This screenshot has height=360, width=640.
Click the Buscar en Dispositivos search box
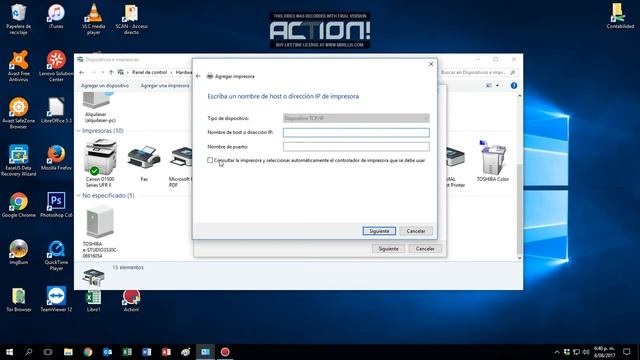(478, 72)
